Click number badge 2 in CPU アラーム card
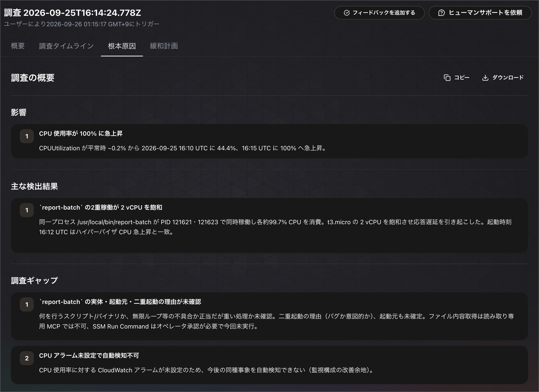This screenshot has width=539, height=392. (27, 358)
